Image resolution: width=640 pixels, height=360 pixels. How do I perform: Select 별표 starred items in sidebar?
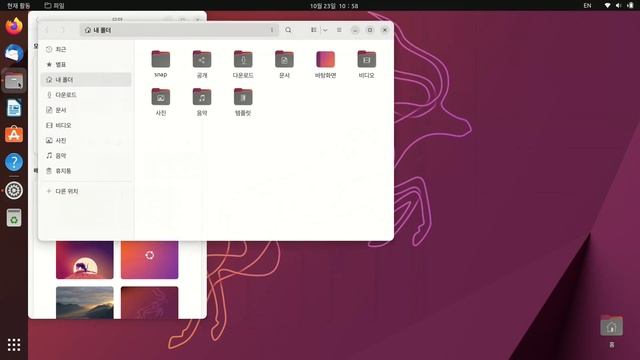click(x=86, y=64)
